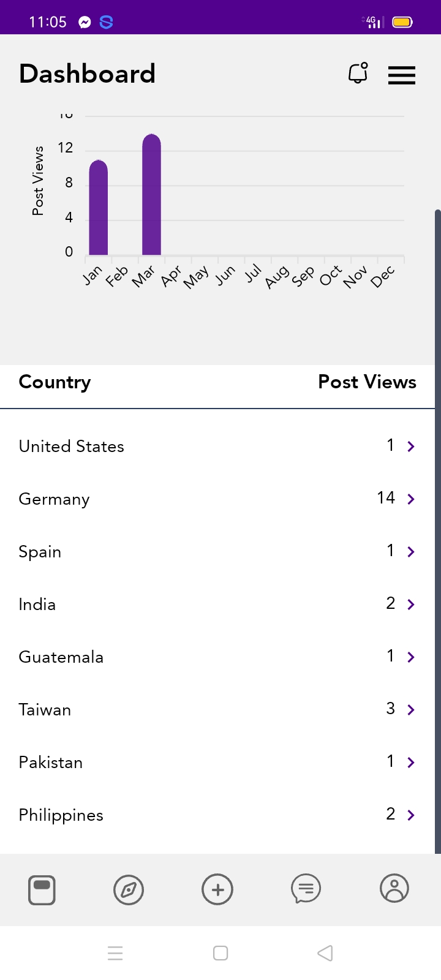Tap the Android back navigation button

[325, 953]
